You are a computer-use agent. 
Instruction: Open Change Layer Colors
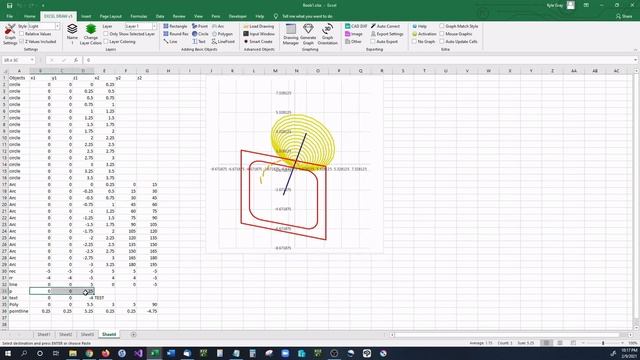point(91,34)
